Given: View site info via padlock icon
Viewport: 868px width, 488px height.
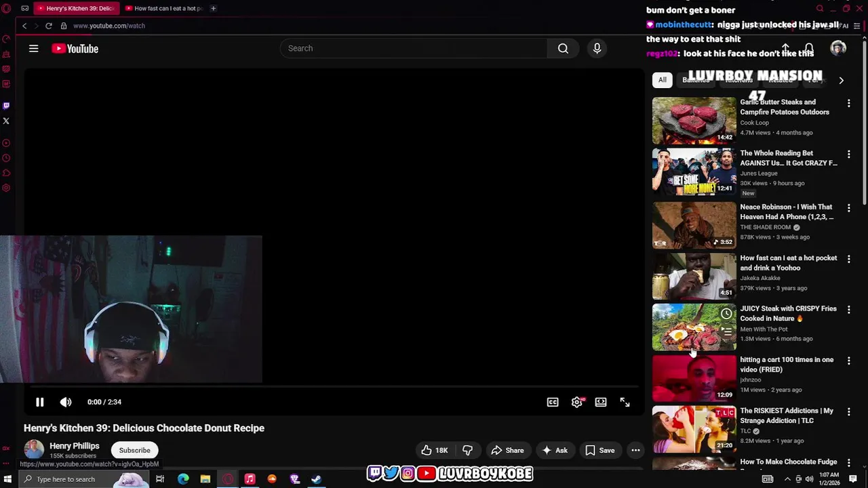Looking at the screenshot, I should pos(64,26).
